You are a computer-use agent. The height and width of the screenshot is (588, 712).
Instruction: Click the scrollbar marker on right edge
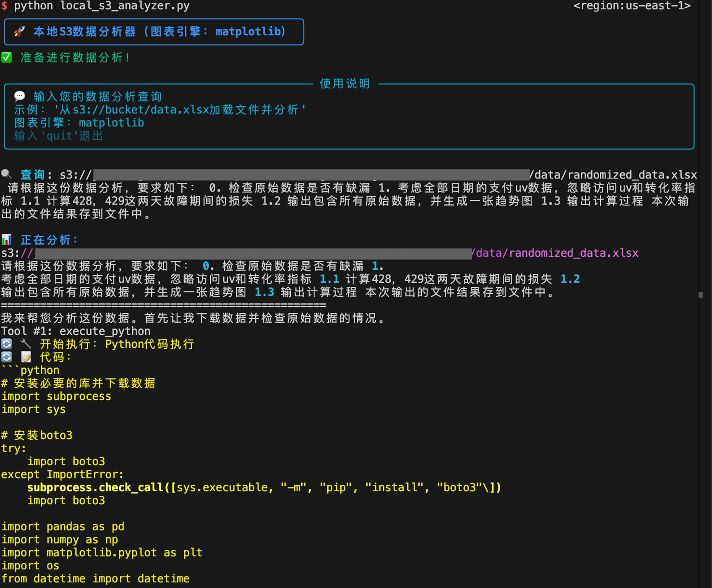700,295
